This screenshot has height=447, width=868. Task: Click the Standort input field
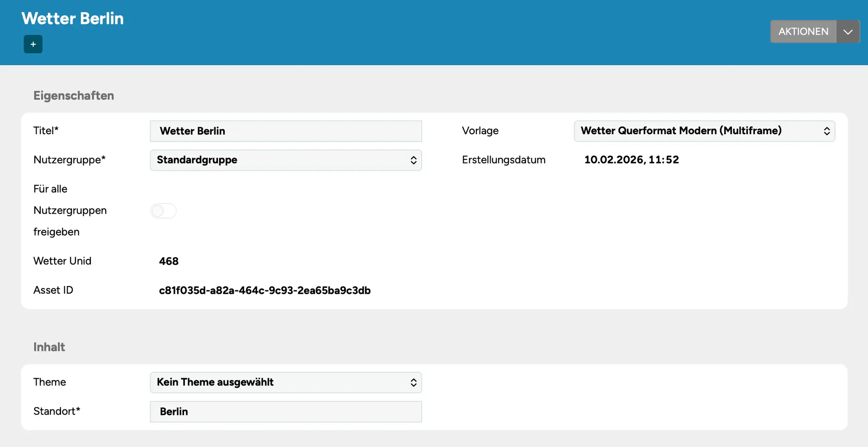click(x=286, y=412)
